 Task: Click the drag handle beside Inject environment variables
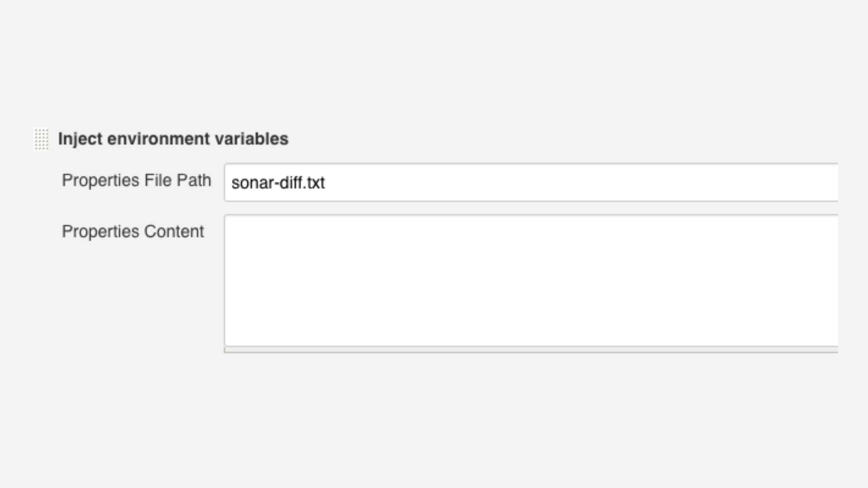coord(41,139)
